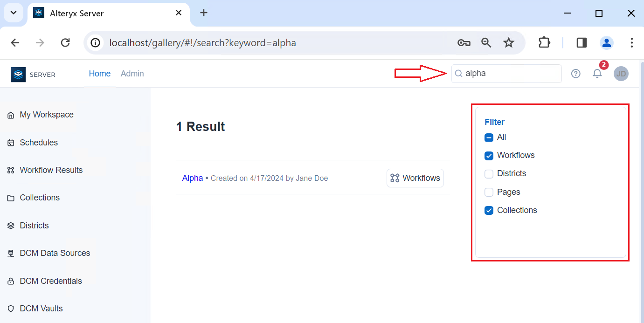The width and height of the screenshot is (644, 323).
Task: Click the notifications bell icon
Action: [x=597, y=74]
